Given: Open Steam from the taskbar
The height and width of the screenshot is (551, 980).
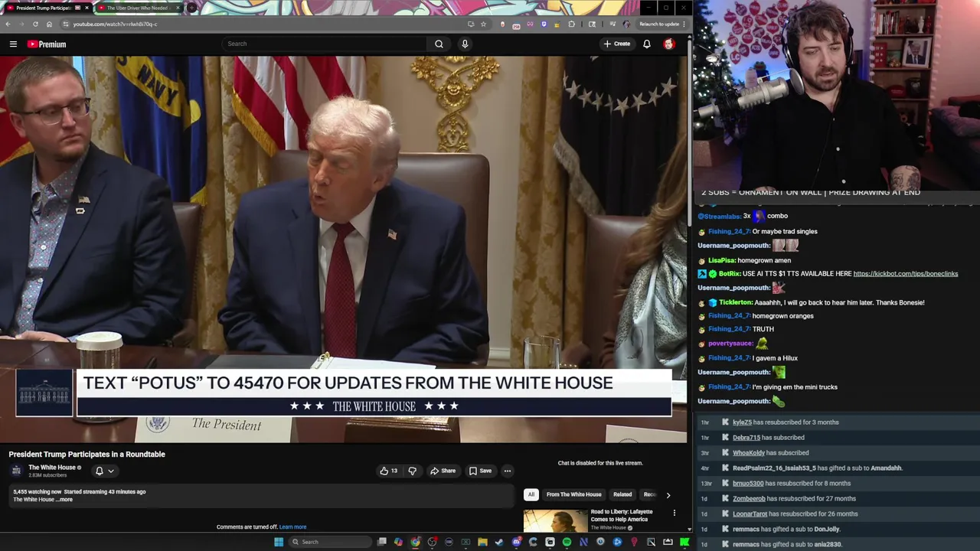Looking at the screenshot, I should point(499,542).
